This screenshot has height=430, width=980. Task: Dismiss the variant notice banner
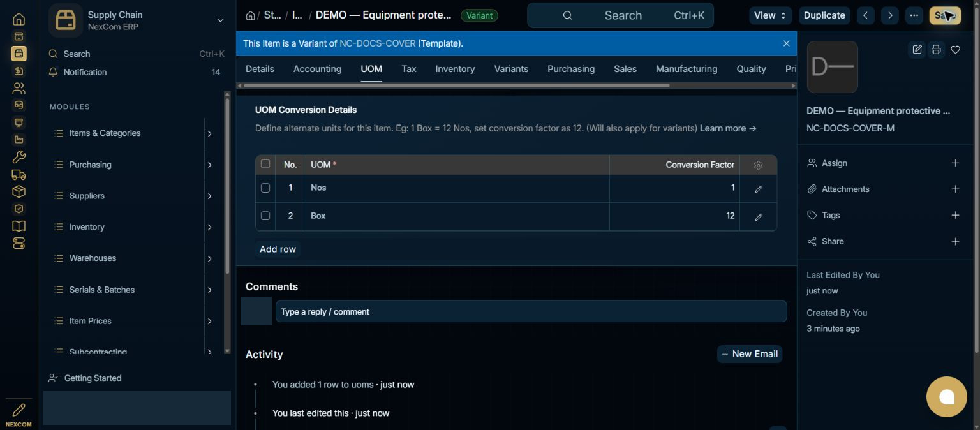click(786, 43)
